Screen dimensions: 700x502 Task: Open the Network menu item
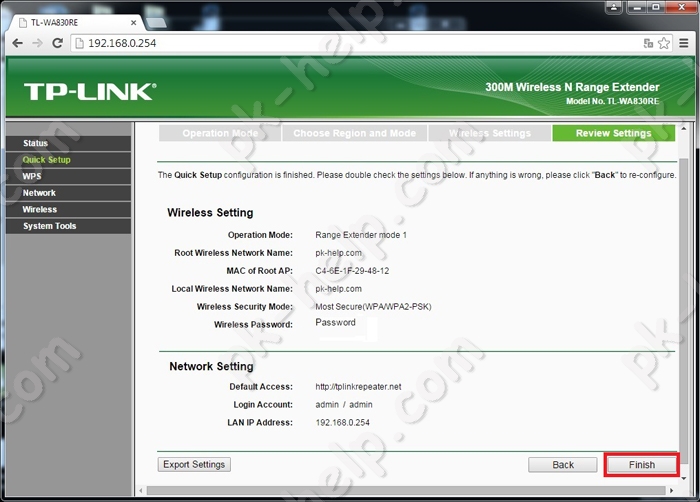[x=68, y=193]
